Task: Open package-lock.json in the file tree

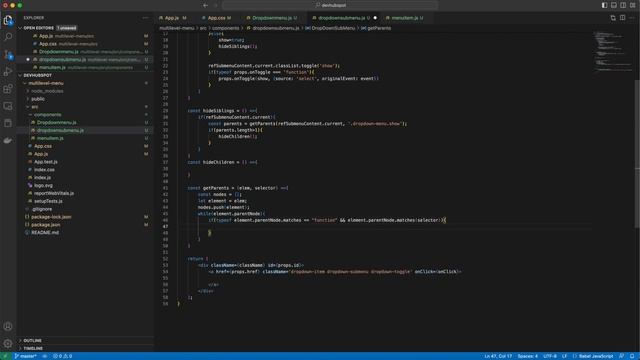Action: [x=51, y=217]
